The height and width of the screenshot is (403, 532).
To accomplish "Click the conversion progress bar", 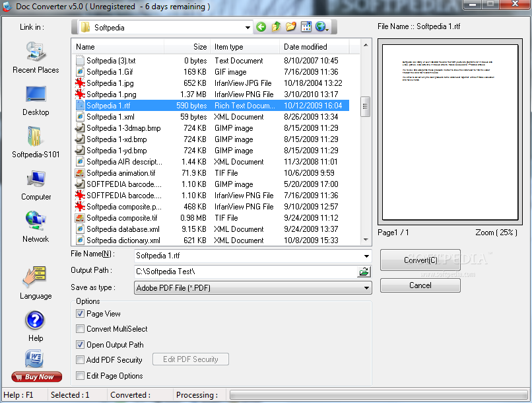I will [x=379, y=395].
